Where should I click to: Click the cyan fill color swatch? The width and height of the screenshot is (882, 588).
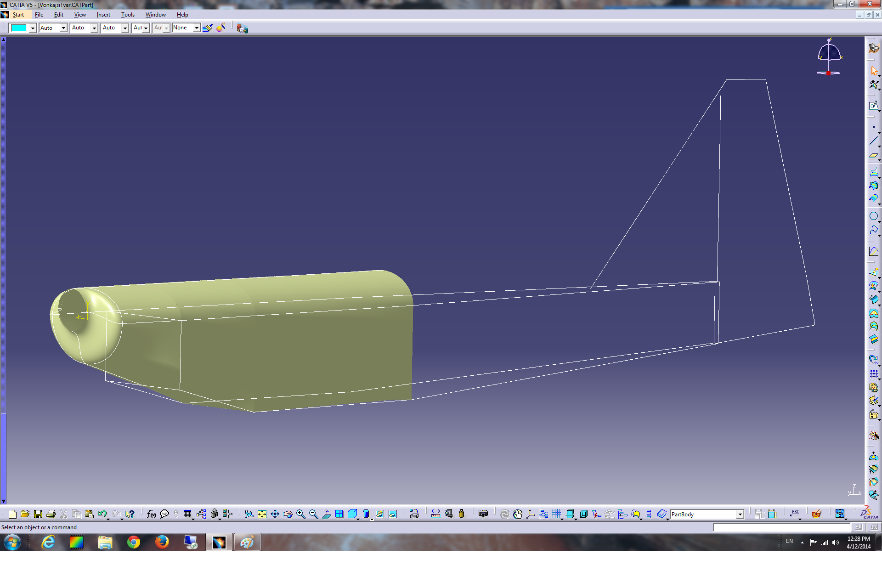tap(19, 28)
